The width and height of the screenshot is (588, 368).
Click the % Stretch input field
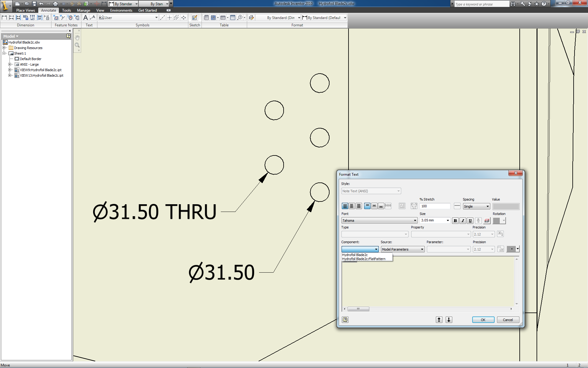click(435, 206)
